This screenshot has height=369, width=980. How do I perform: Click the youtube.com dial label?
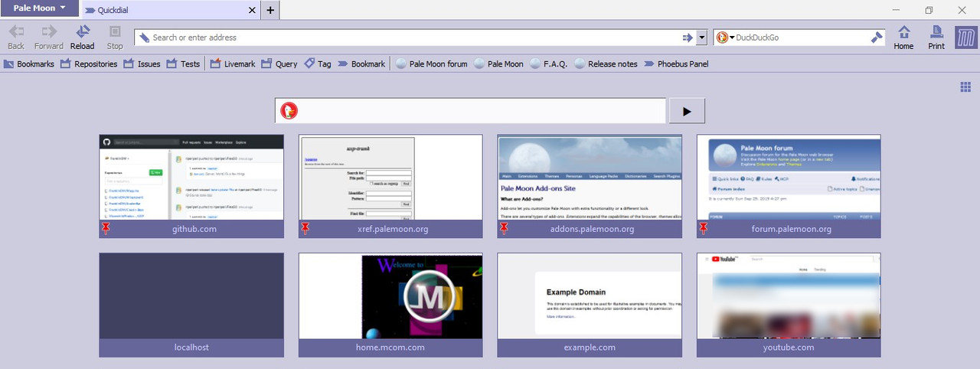click(789, 348)
